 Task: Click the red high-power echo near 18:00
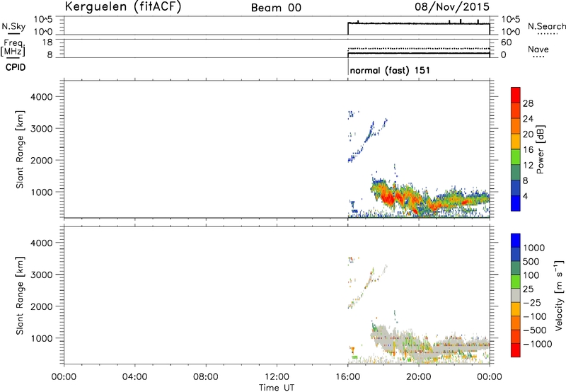388,198
